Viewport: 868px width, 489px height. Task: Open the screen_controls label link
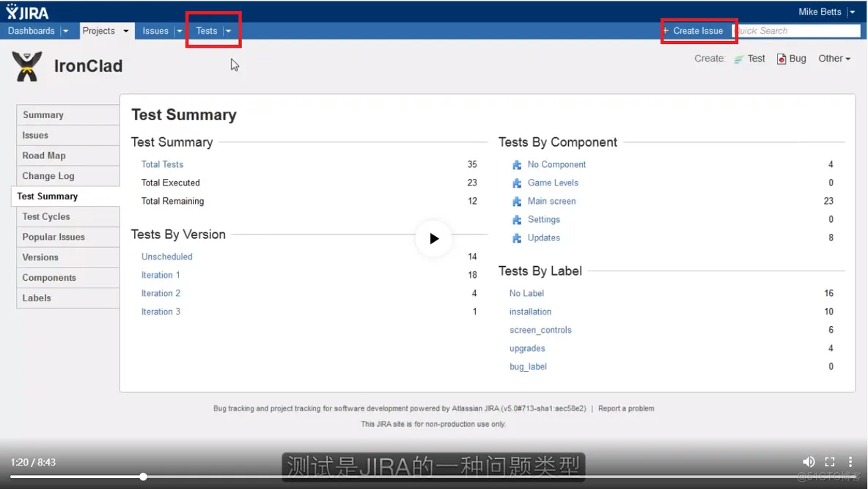(540, 329)
